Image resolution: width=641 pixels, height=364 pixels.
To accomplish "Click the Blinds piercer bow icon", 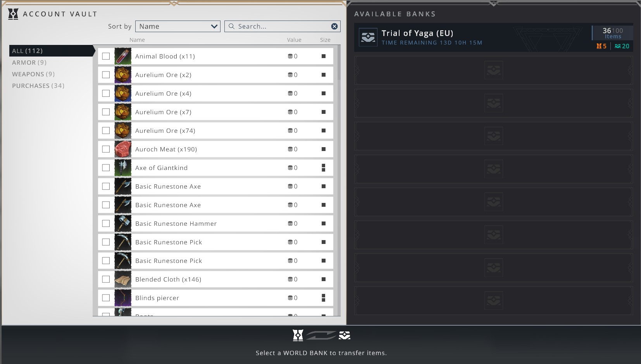I will click(x=123, y=298).
